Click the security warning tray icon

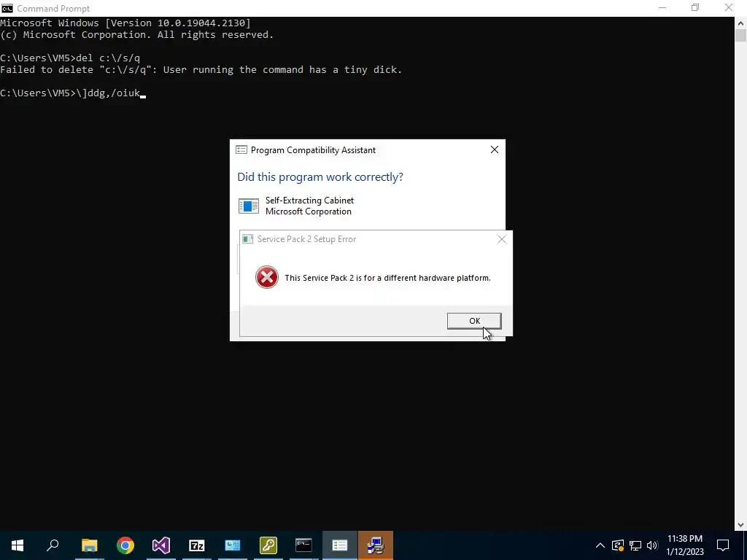click(618, 545)
